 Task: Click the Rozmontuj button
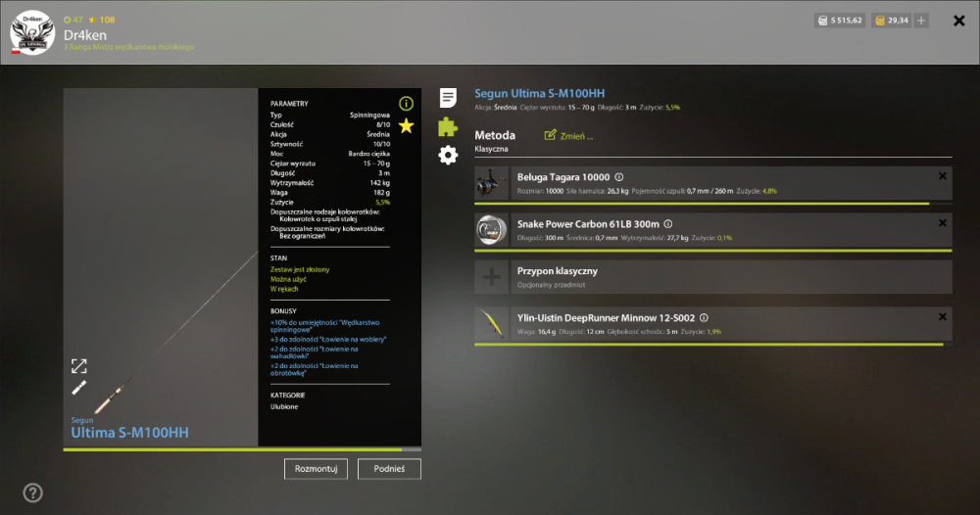tap(316, 469)
